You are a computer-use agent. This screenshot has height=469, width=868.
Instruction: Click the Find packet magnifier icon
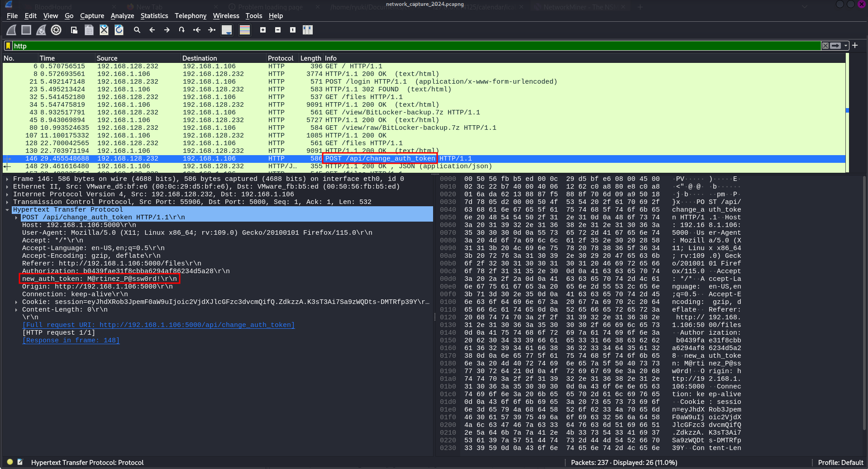coord(137,30)
